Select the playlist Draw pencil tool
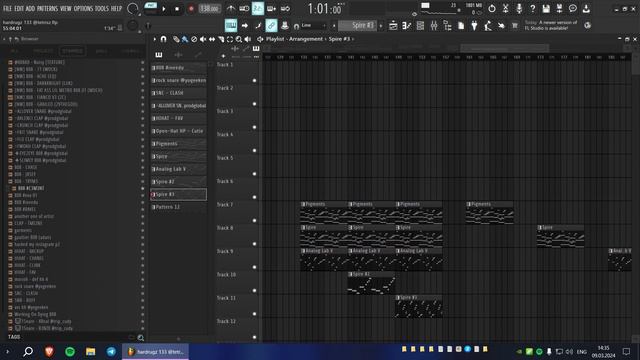 (176, 39)
